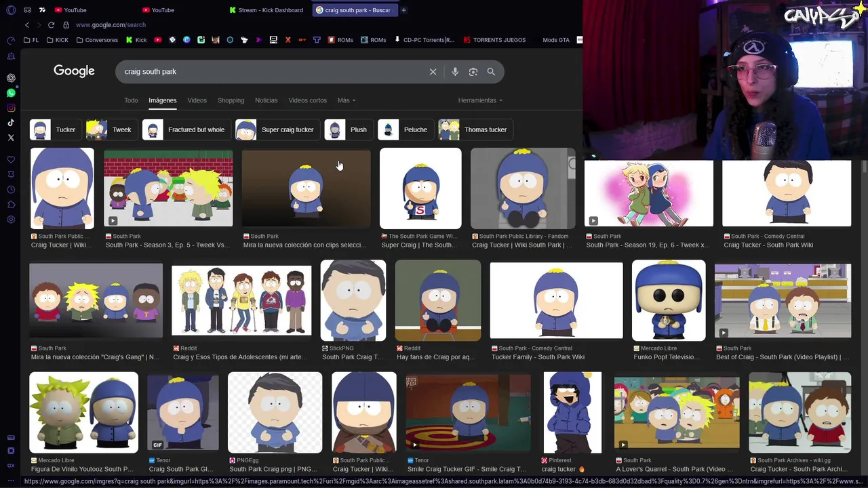The width and height of the screenshot is (868, 488).
Task: Open the X bookmark icon in bookmarks bar
Action: pyautogui.click(x=288, y=40)
